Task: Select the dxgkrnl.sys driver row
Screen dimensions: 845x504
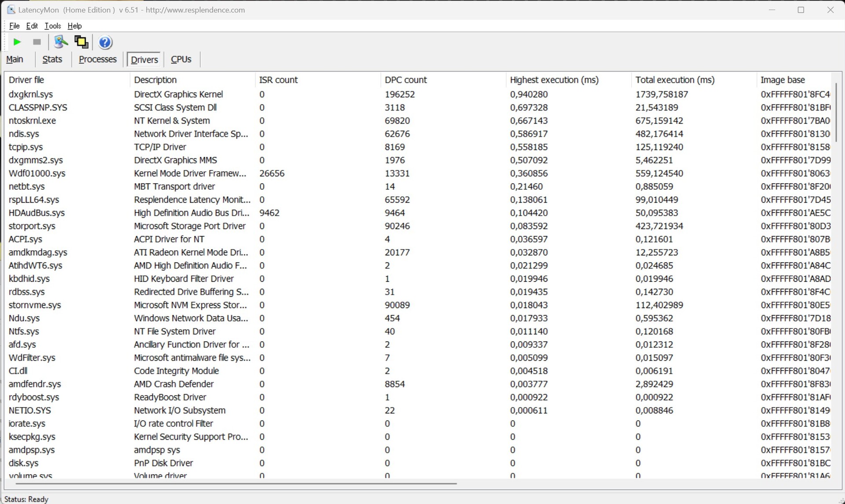Action: pyautogui.click(x=31, y=94)
